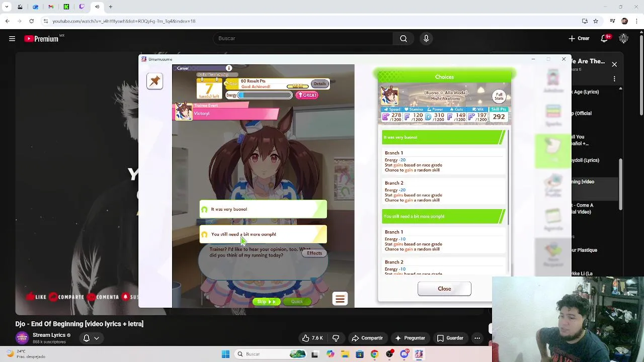Click the Hishi Akebono character portrait
The height and width of the screenshot is (362, 644).
click(389, 96)
